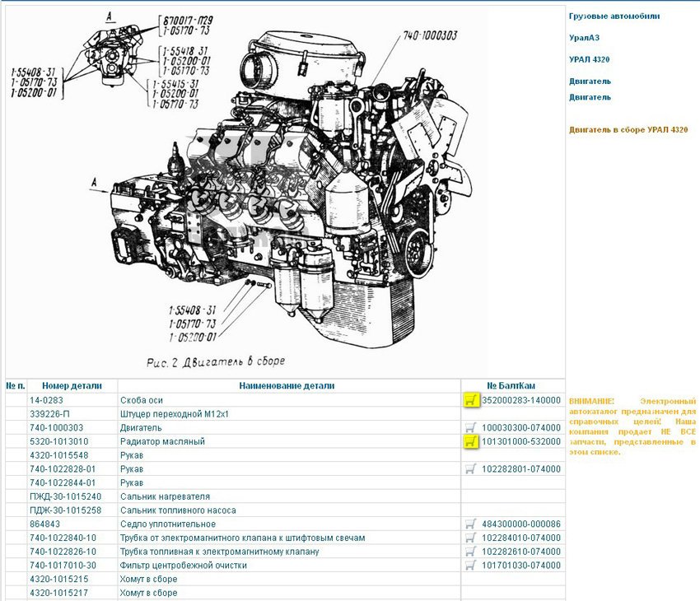
Task: Click cart icon beside part 740-1022828-01
Action: [x=470, y=469]
